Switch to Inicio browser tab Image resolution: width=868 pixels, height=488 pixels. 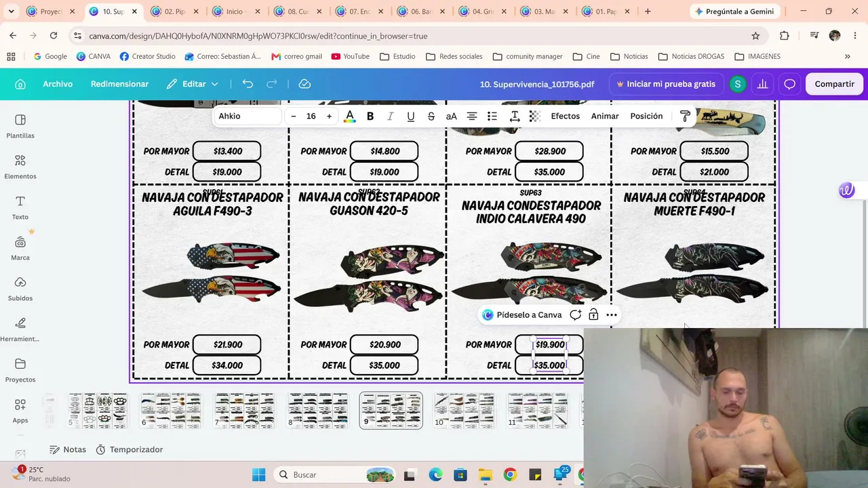(x=237, y=12)
